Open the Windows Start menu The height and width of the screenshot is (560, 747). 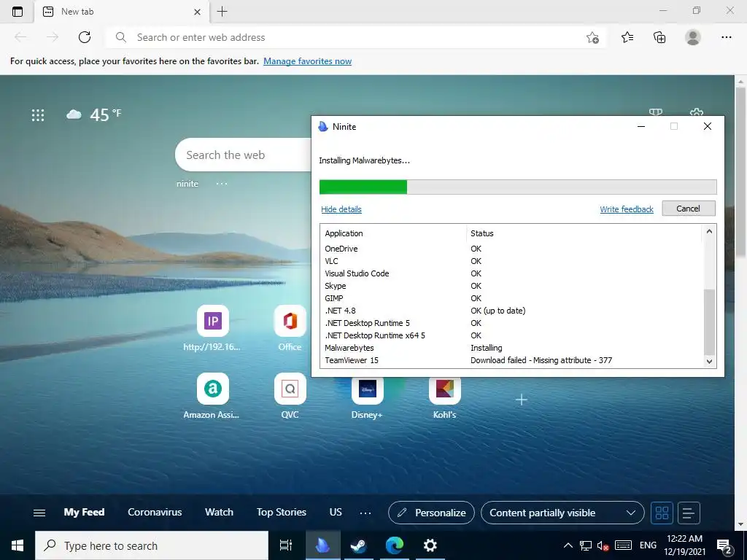tap(18, 545)
